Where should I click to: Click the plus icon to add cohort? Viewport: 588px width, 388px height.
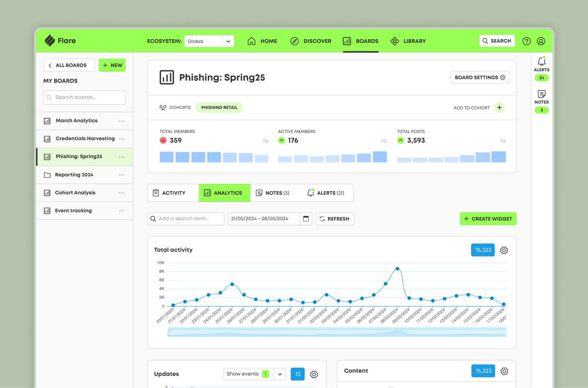pos(499,108)
